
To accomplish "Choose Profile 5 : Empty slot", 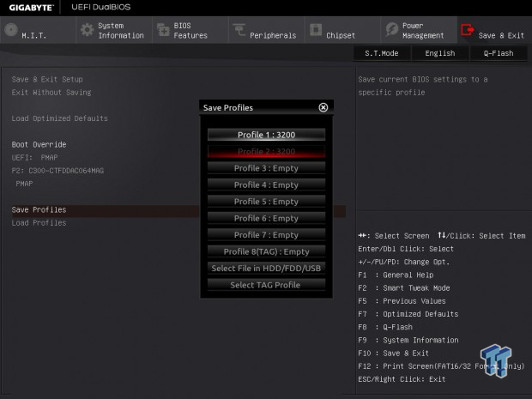I will tap(266, 201).
